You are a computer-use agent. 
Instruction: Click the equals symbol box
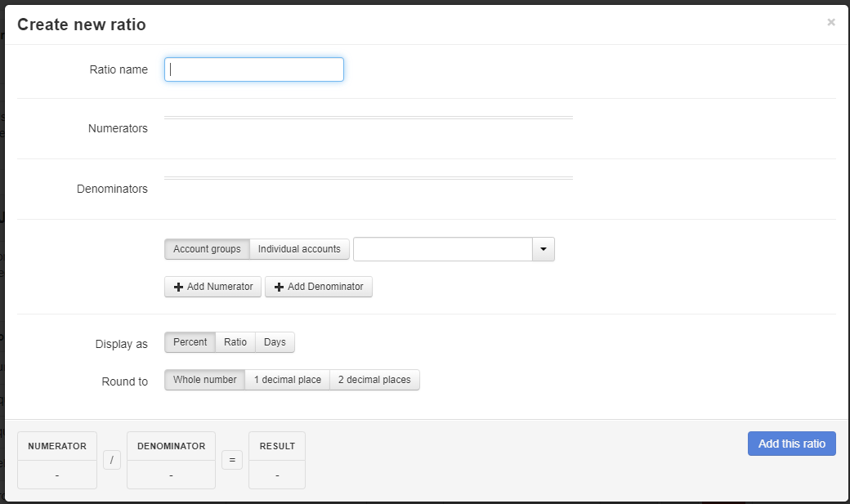(232, 460)
